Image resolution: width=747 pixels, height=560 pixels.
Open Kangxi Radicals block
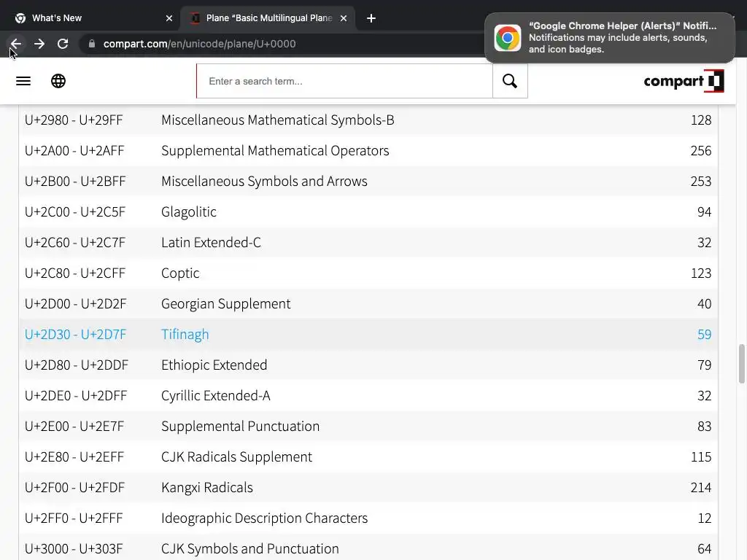206,487
